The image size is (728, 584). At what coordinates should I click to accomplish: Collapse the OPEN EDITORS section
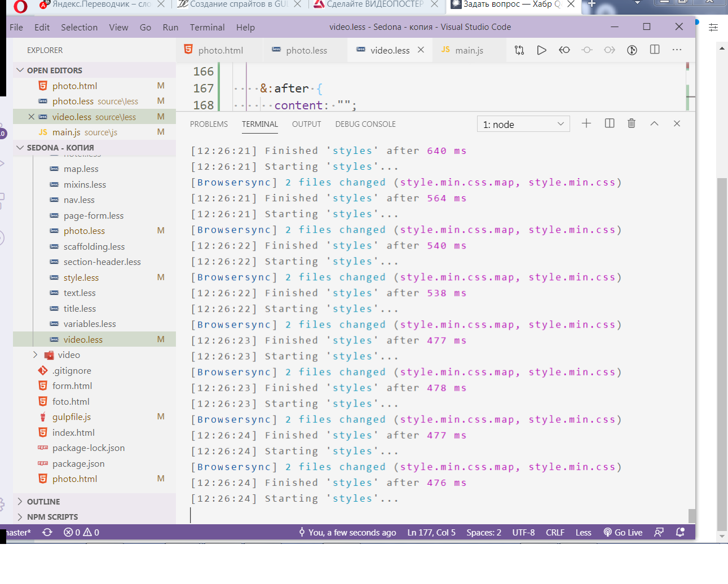coord(94,70)
